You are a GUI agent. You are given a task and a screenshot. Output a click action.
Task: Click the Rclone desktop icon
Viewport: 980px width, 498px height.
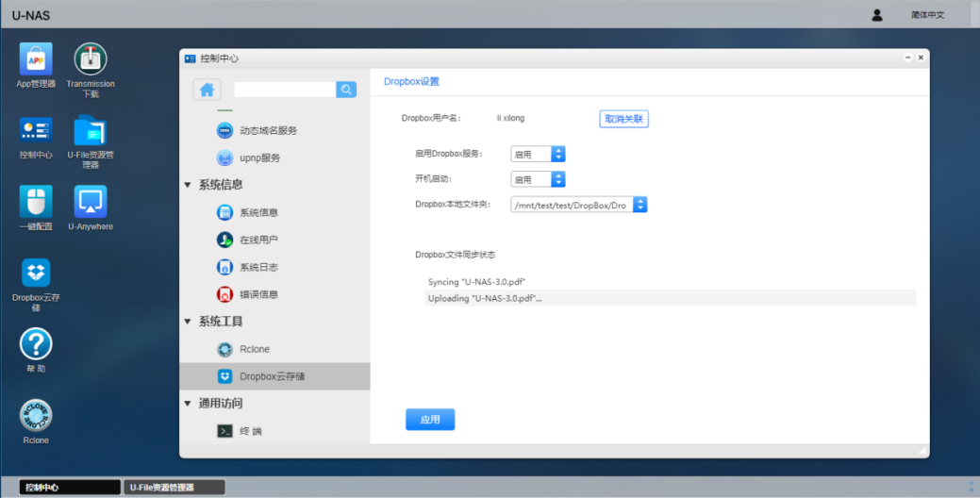pos(36,416)
